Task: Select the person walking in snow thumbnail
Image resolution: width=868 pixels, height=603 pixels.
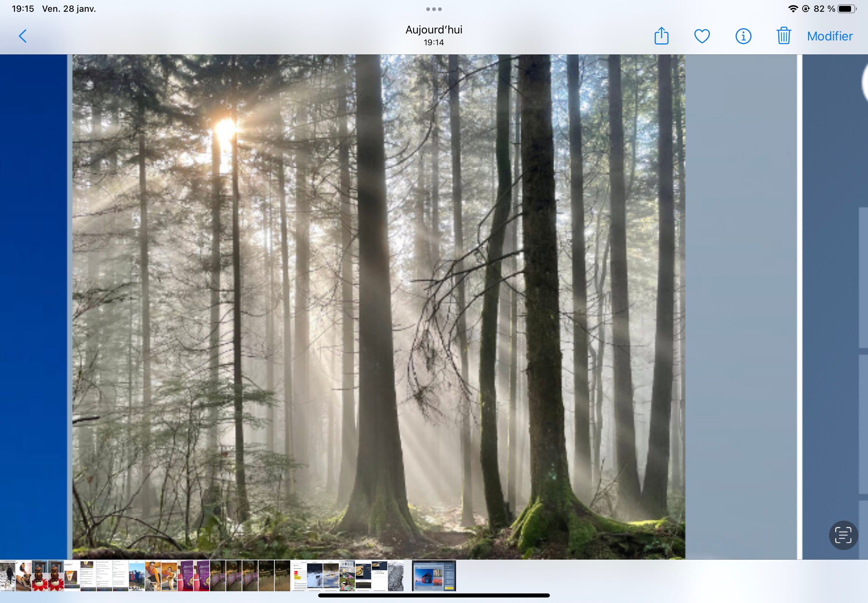Action: 8,576
